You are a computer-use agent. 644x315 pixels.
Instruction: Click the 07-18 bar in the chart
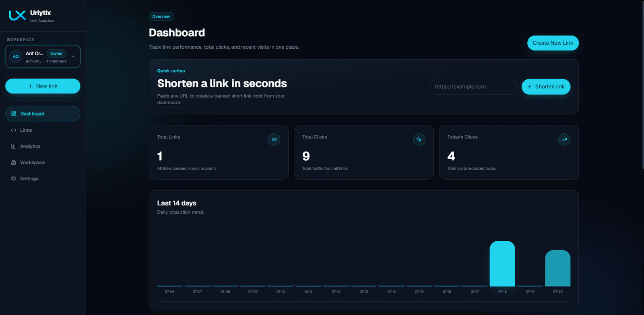click(x=502, y=264)
